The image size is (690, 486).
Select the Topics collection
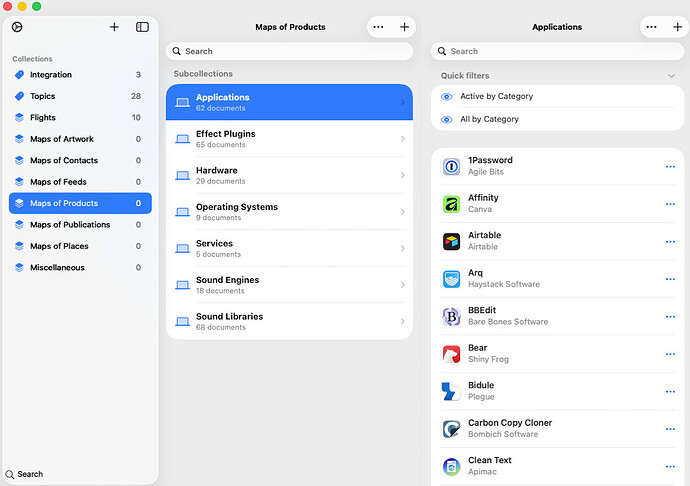43,96
